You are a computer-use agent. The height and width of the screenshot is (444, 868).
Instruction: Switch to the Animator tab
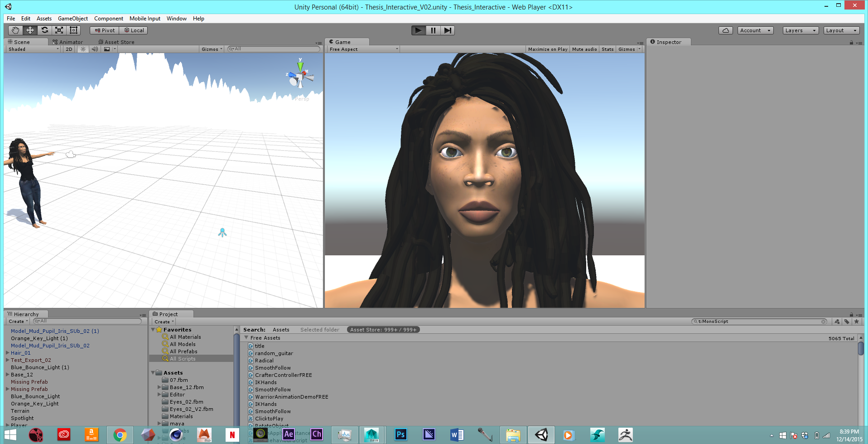[68, 42]
